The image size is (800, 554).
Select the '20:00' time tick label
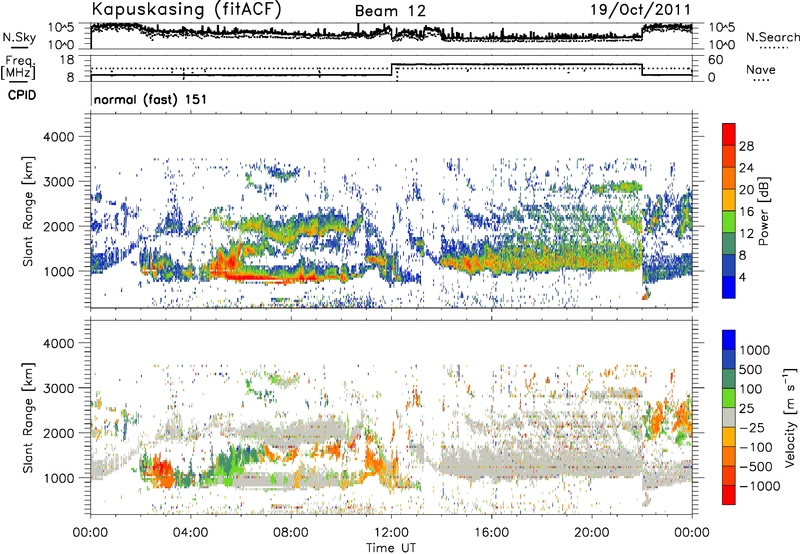click(591, 533)
